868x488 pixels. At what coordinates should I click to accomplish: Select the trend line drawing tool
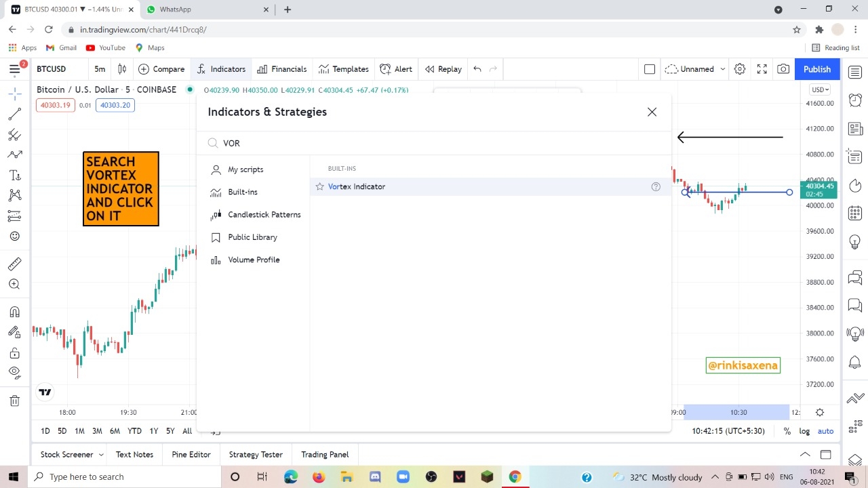click(x=14, y=114)
